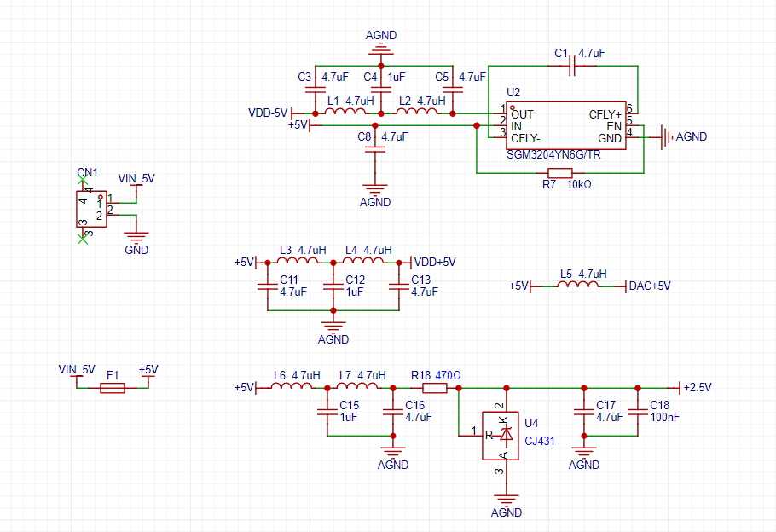Click the U2 designator text
The image size is (776, 532).
pos(513,92)
